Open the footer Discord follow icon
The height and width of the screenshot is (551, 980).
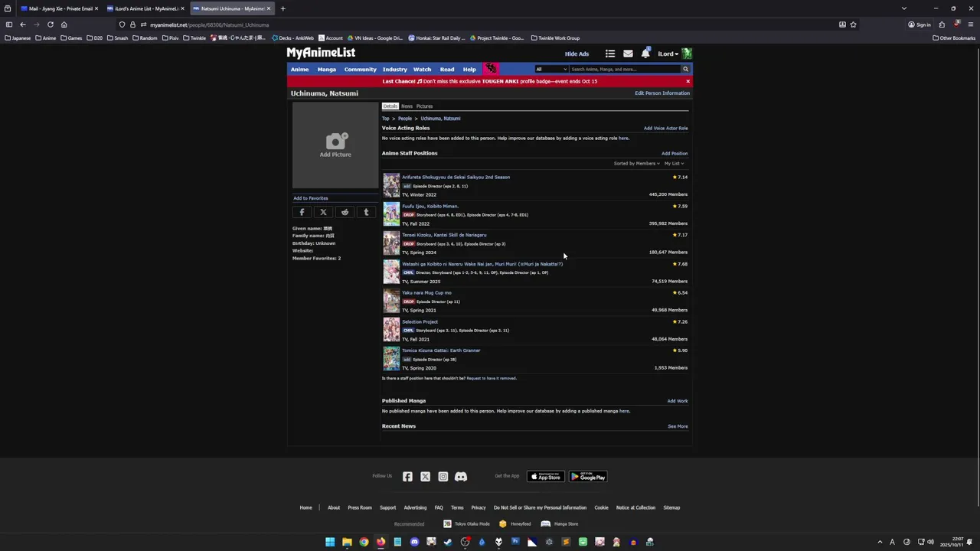[x=461, y=477]
